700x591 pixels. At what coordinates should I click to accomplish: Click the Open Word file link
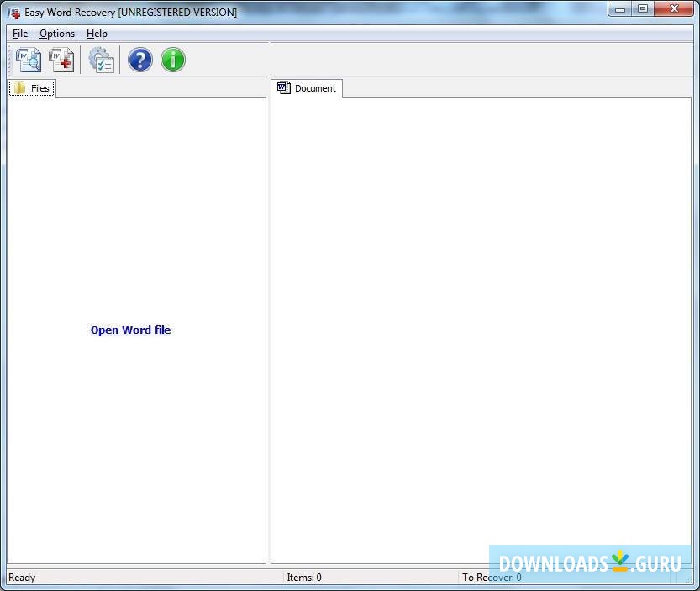point(130,330)
